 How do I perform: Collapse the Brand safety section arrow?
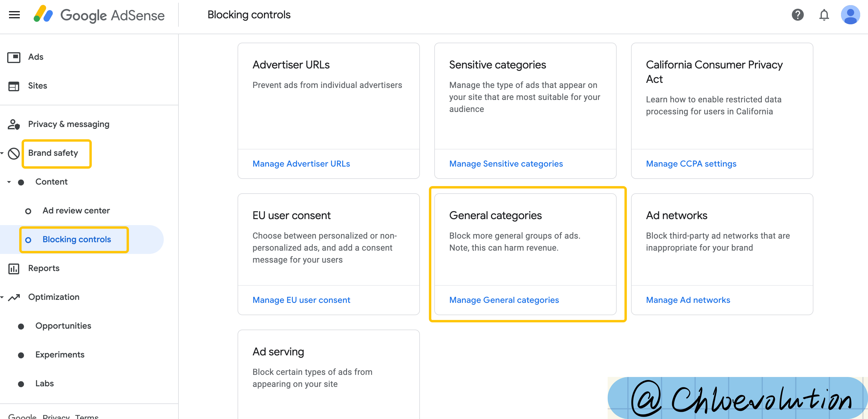[2, 153]
